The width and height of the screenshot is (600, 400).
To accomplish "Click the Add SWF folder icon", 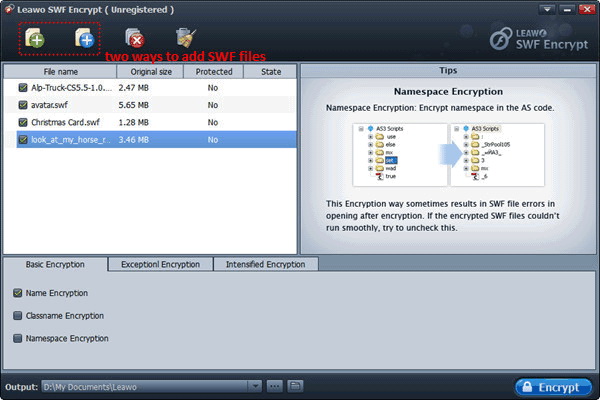I will tap(85, 38).
